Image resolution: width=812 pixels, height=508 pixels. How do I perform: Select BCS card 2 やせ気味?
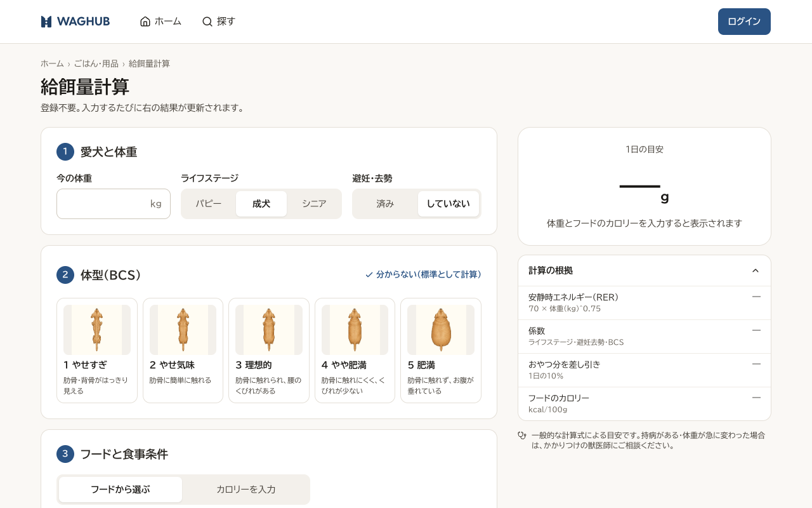[x=183, y=351]
